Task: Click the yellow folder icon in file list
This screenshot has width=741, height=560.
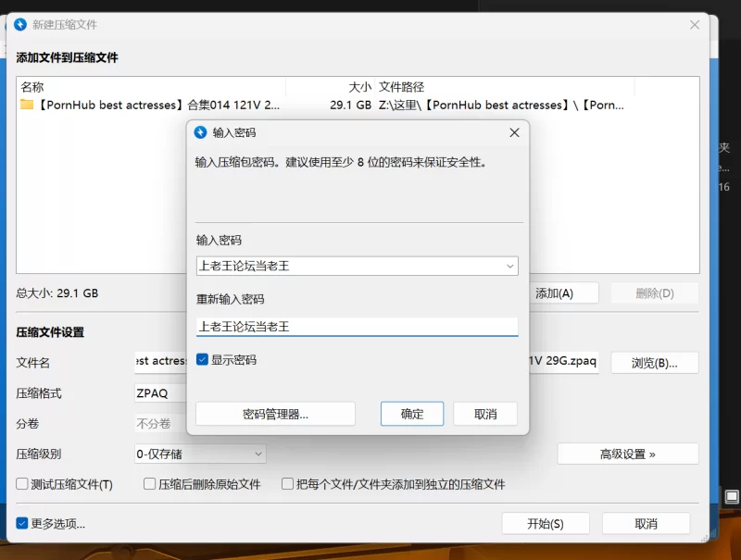Action: click(27, 105)
